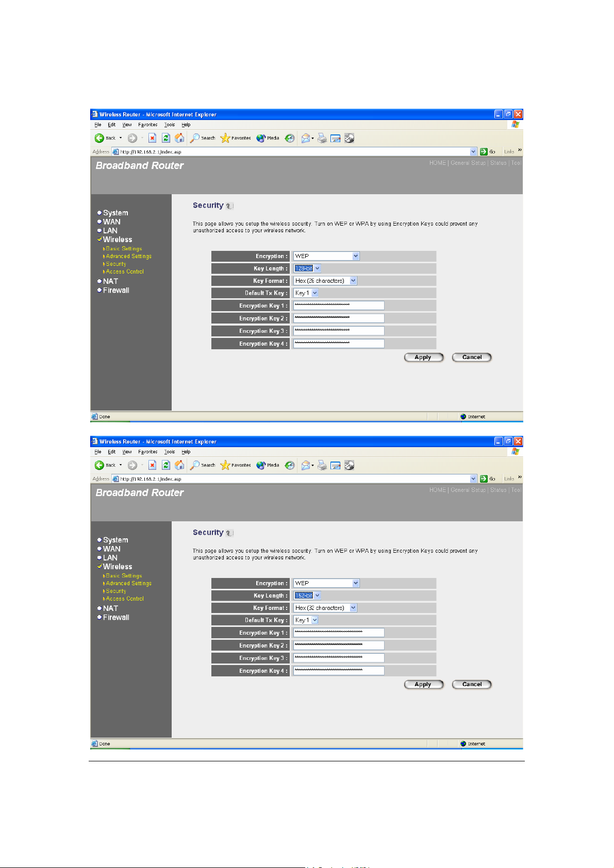Click Stop icon in the 128-bit key window
This screenshot has width=614, height=868.
coord(152,138)
